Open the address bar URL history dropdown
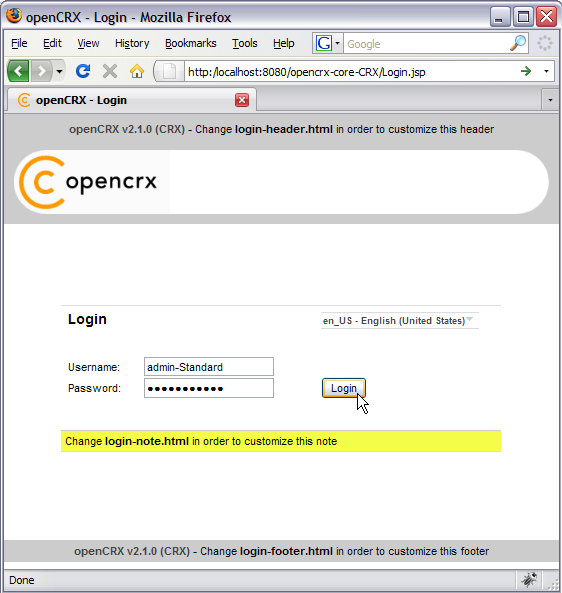The width and height of the screenshot is (562, 593). coord(546,71)
